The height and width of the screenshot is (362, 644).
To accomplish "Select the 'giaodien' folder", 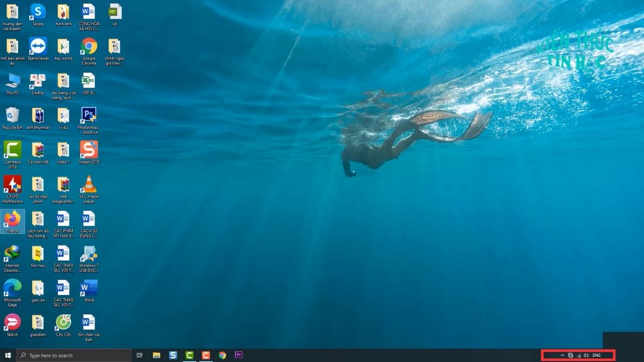I will [x=38, y=325].
